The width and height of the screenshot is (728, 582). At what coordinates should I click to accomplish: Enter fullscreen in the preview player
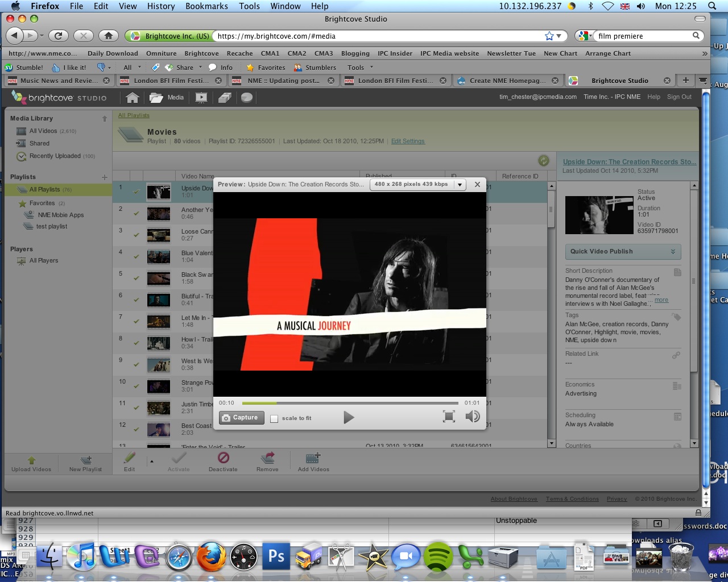(x=449, y=417)
